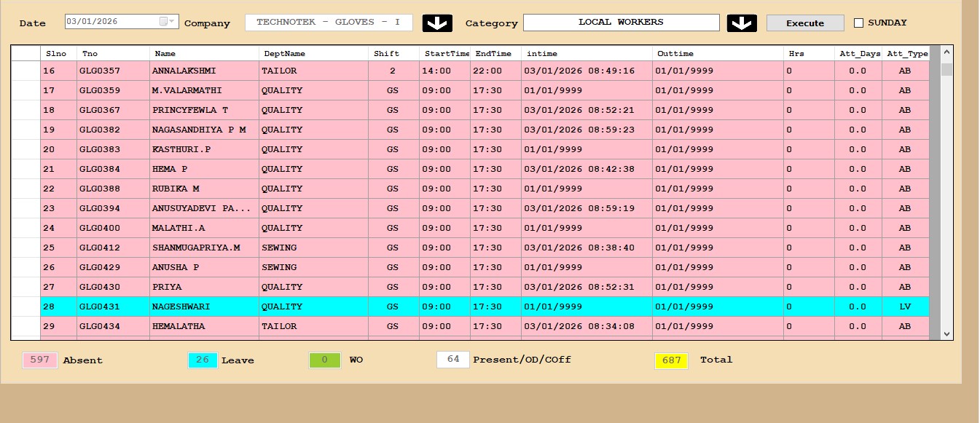Sort by the DeptName column header
Viewport: 980px width, 423px height.
point(313,53)
